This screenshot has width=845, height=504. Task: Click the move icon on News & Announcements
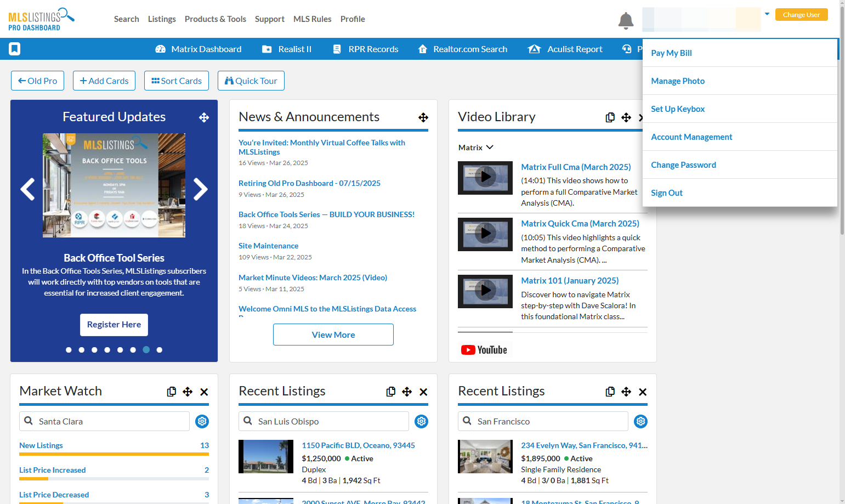coord(423,117)
